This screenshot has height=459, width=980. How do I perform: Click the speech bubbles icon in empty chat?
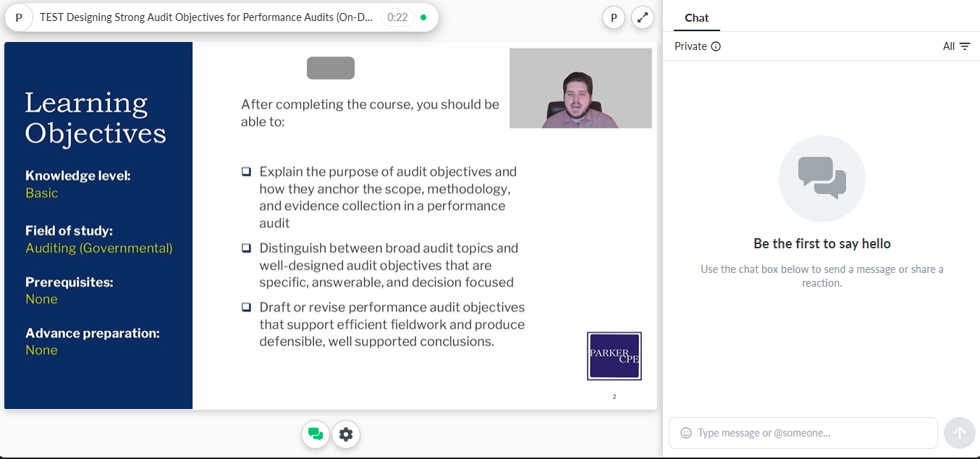[x=822, y=178]
